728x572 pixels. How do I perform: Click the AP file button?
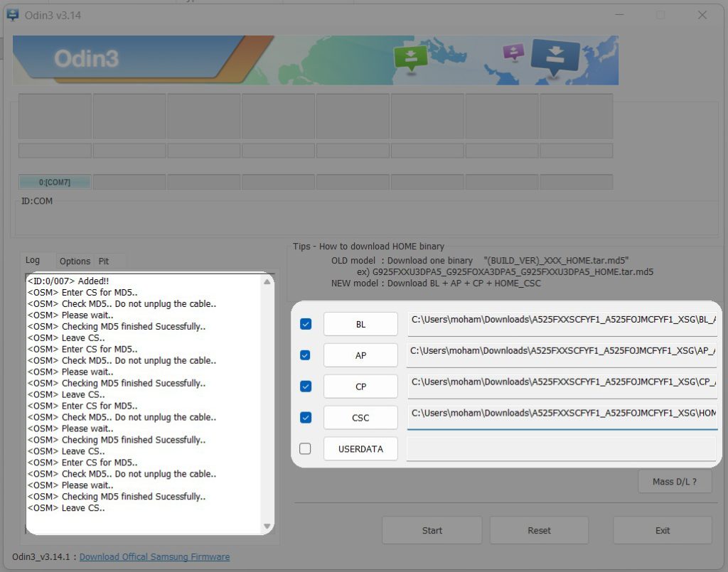pos(360,355)
